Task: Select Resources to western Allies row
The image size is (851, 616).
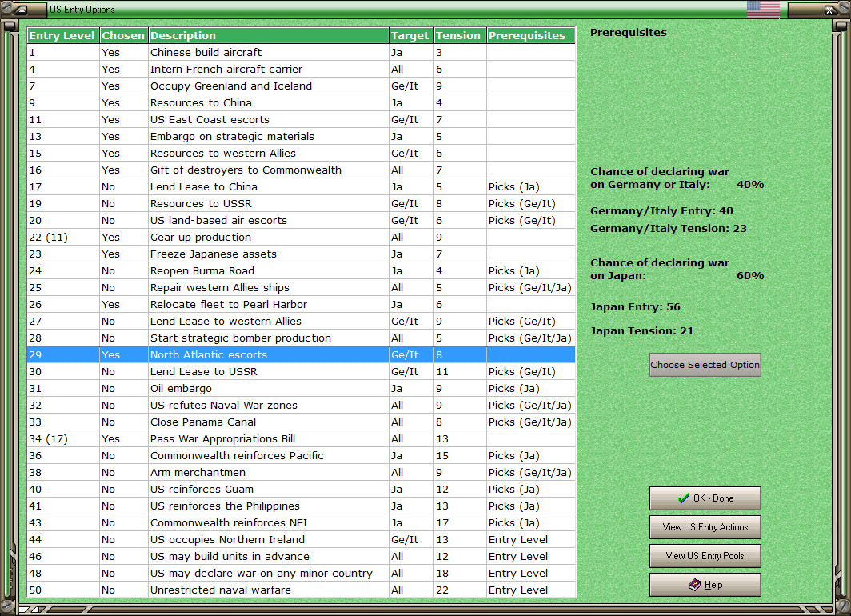Action: [302, 153]
